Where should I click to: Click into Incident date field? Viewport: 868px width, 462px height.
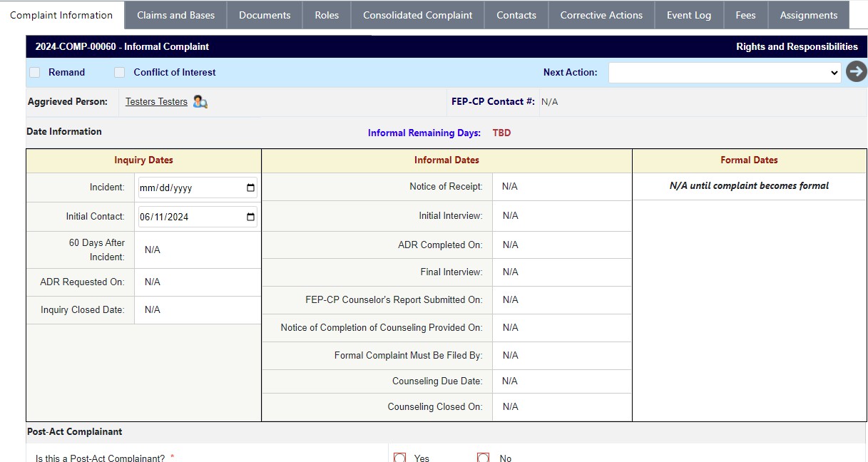[x=198, y=188]
